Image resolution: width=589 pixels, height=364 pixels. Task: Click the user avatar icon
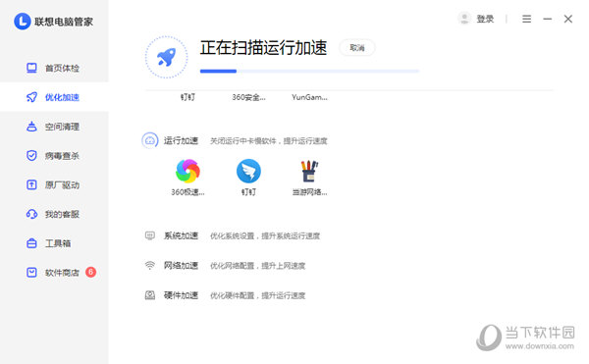pos(464,19)
